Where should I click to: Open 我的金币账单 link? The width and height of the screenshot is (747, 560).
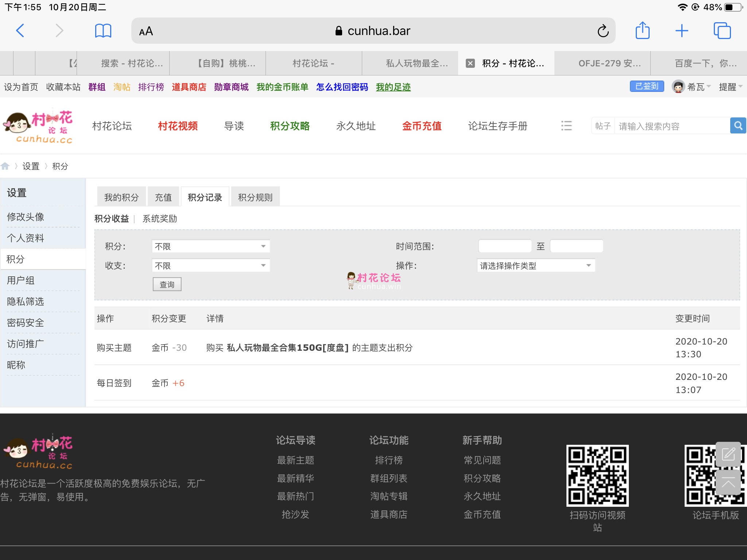tap(282, 87)
